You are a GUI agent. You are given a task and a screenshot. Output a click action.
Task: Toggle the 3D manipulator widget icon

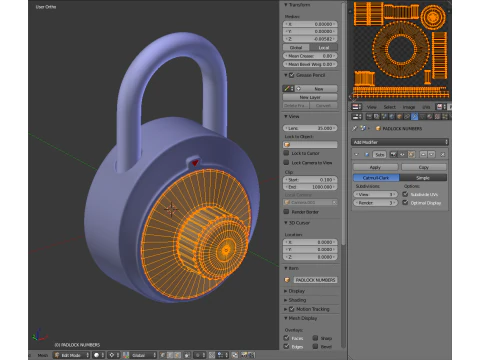point(126,355)
